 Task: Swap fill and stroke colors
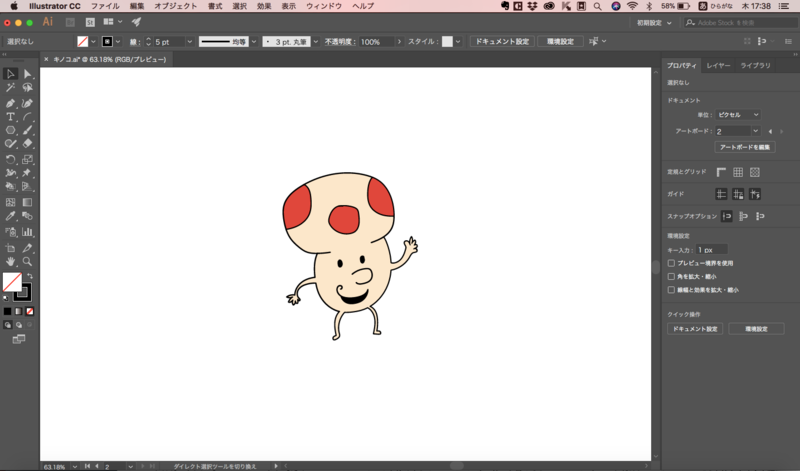click(30, 276)
